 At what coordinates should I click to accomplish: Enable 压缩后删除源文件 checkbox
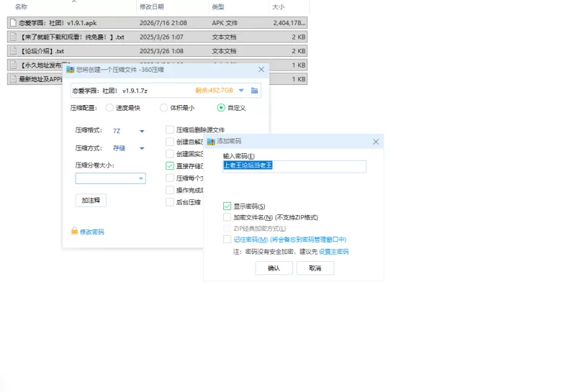170,129
